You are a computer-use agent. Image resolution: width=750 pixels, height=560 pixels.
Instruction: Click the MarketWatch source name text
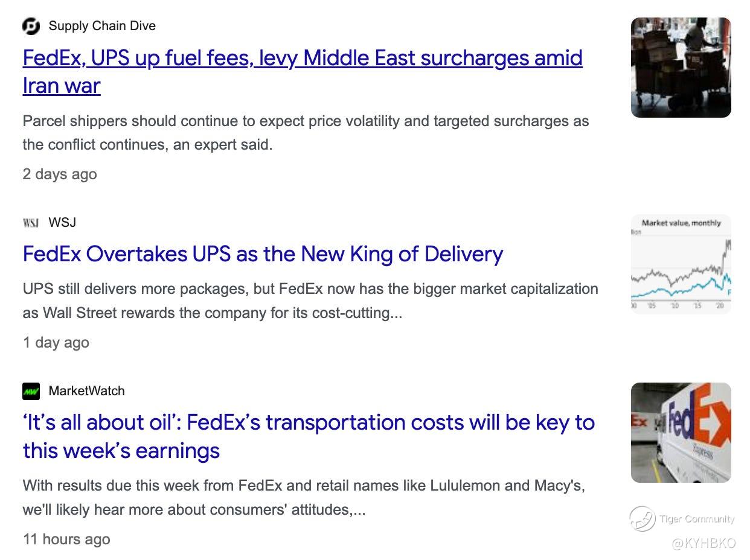click(x=86, y=391)
